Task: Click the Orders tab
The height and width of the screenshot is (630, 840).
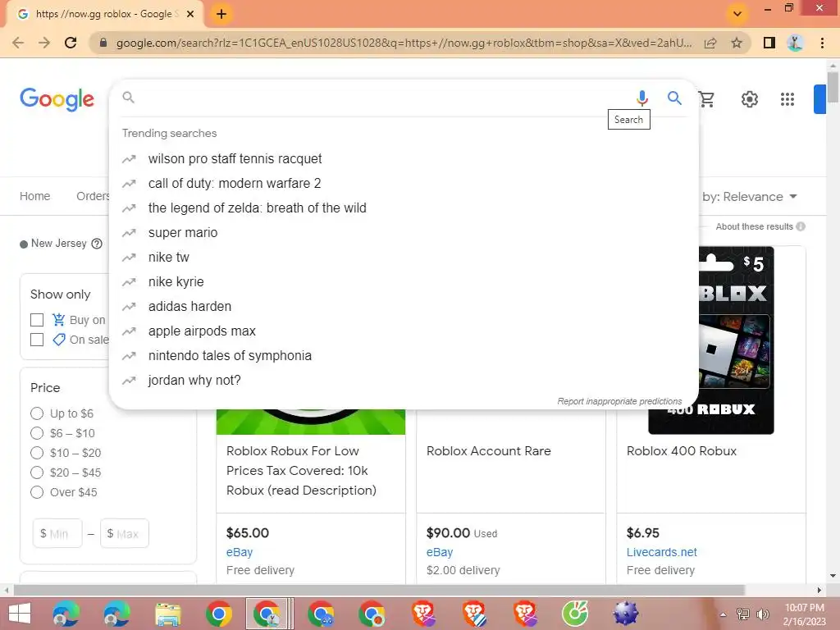Action: click(93, 196)
